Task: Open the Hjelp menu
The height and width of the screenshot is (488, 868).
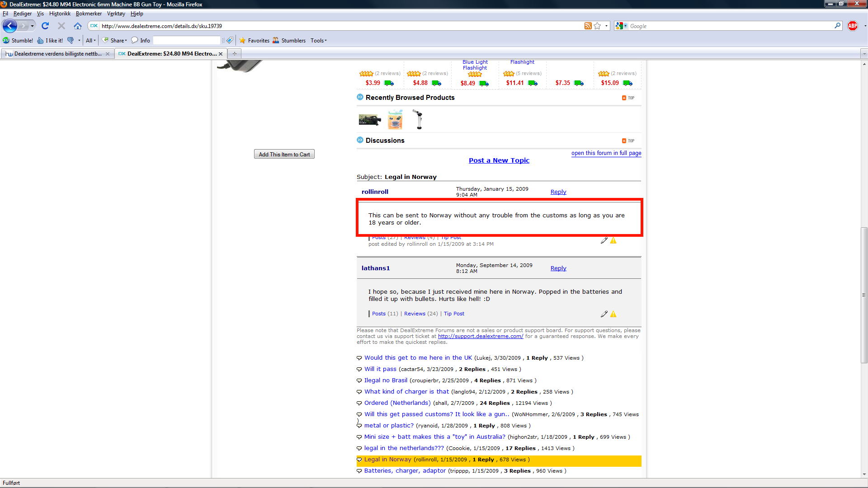Action: pyautogui.click(x=137, y=14)
